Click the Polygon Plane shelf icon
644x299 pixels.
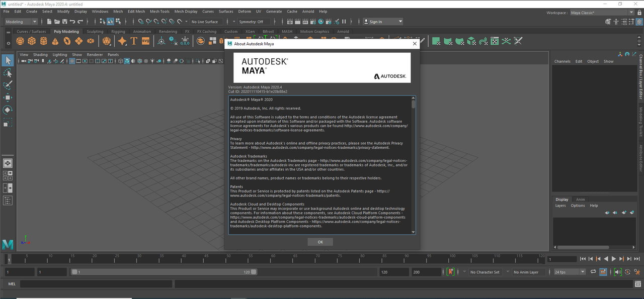click(x=78, y=41)
